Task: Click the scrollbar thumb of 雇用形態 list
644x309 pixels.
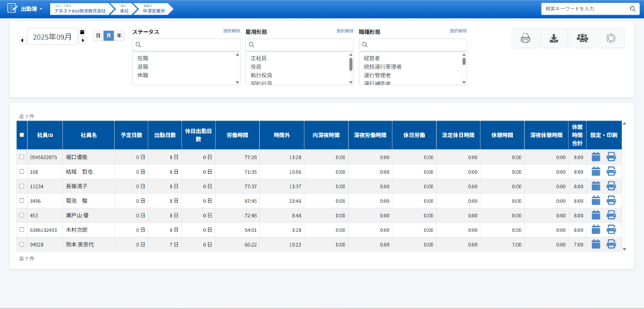Action: point(351,64)
